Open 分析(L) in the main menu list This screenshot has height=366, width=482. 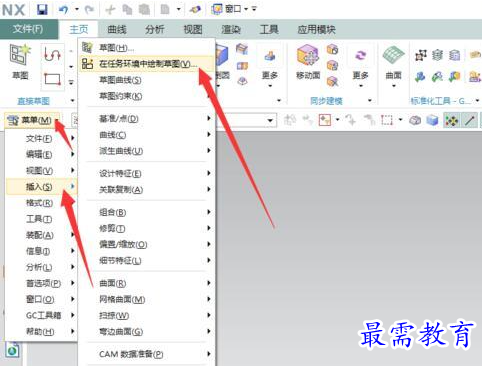pos(41,267)
